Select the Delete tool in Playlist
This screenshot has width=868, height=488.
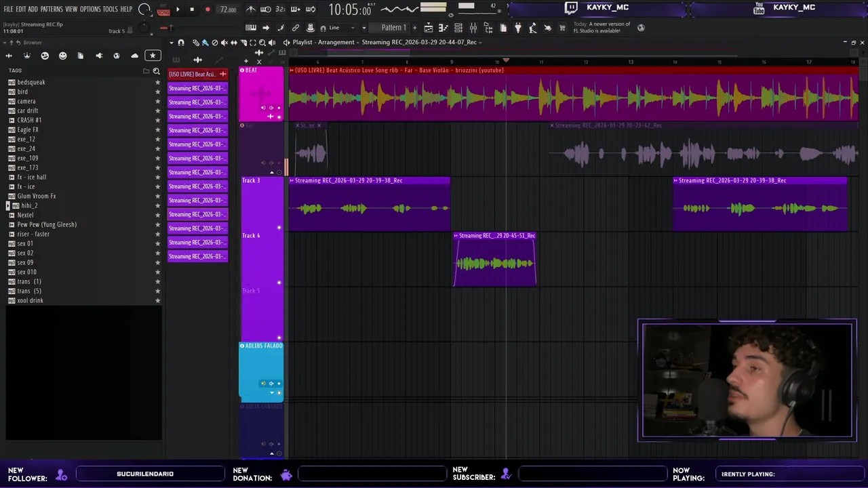coord(214,43)
